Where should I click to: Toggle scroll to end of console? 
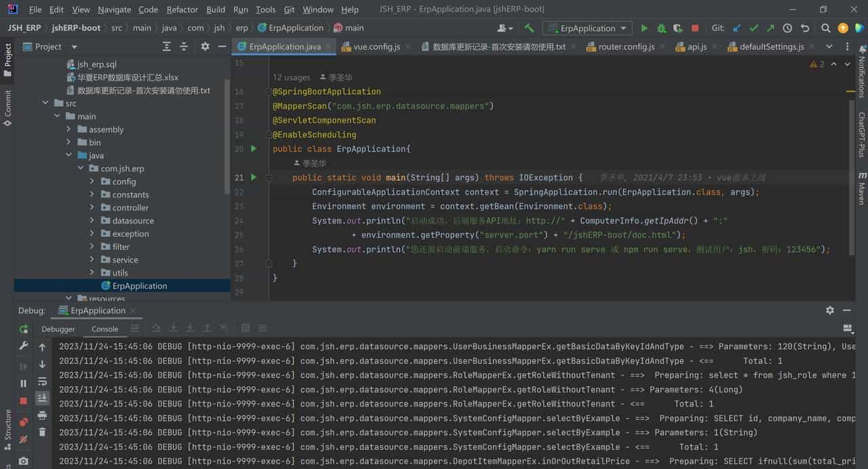tap(42, 398)
